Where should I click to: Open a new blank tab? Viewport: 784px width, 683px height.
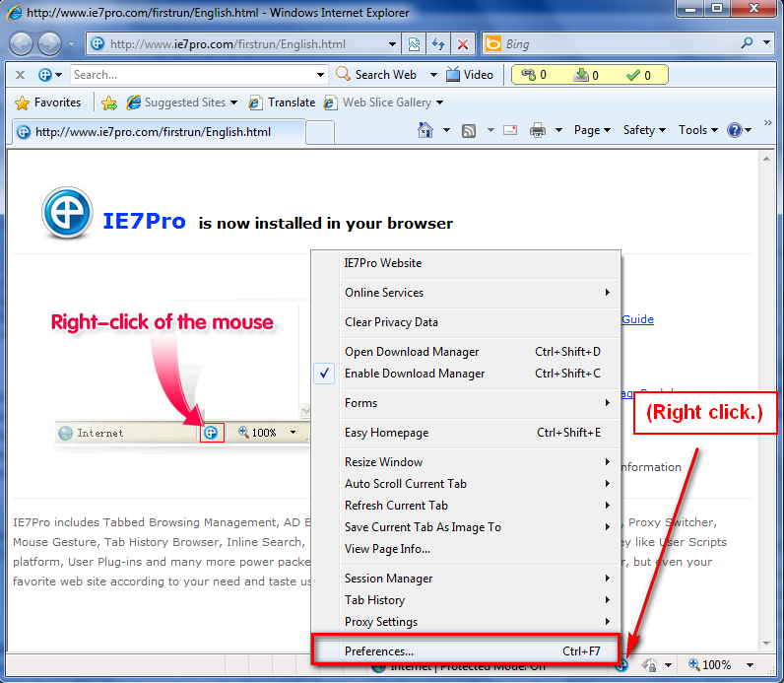tap(320, 132)
